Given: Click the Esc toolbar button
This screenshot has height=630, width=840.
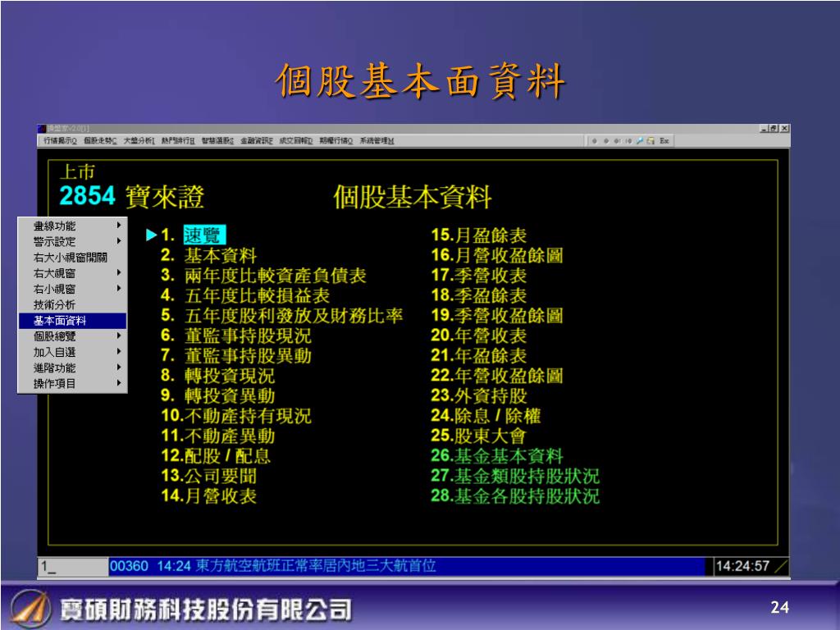Looking at the screenshot, I should pos(664,141).
